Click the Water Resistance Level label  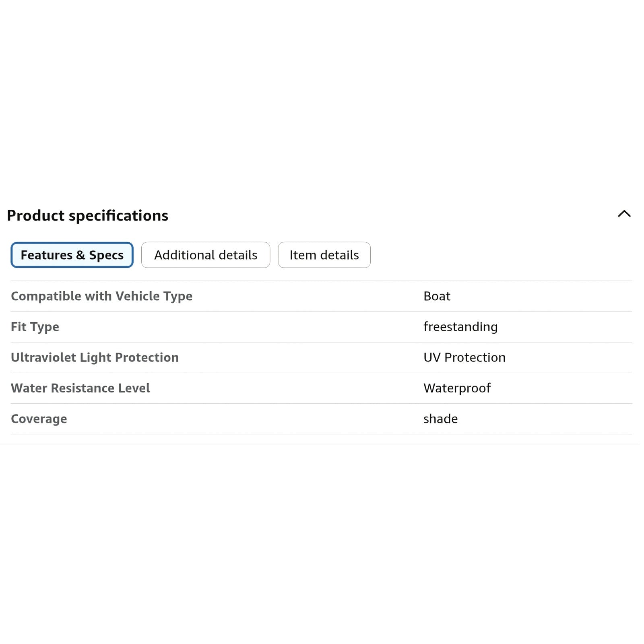[80, 388]
